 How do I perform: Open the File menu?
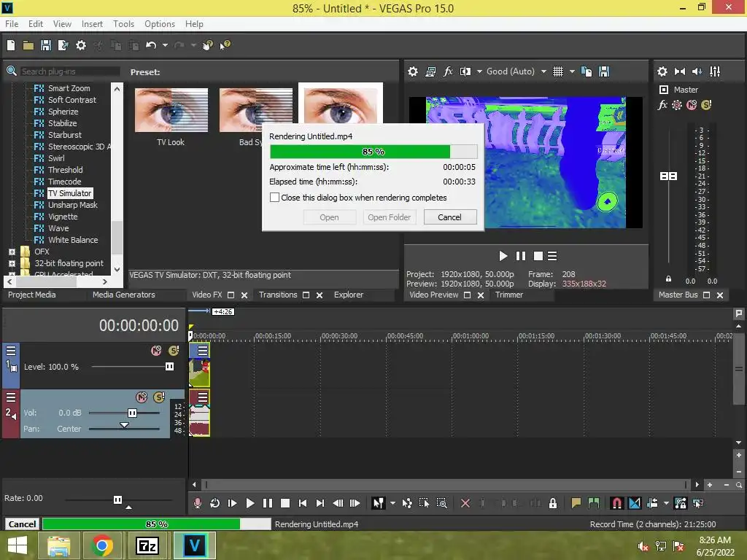(x=12, y=24)
